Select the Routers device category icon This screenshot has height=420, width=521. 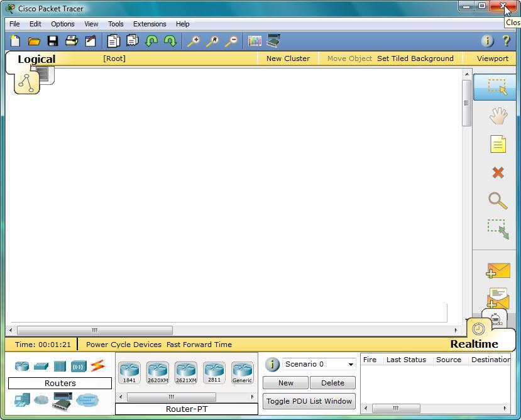pos(22,366)
